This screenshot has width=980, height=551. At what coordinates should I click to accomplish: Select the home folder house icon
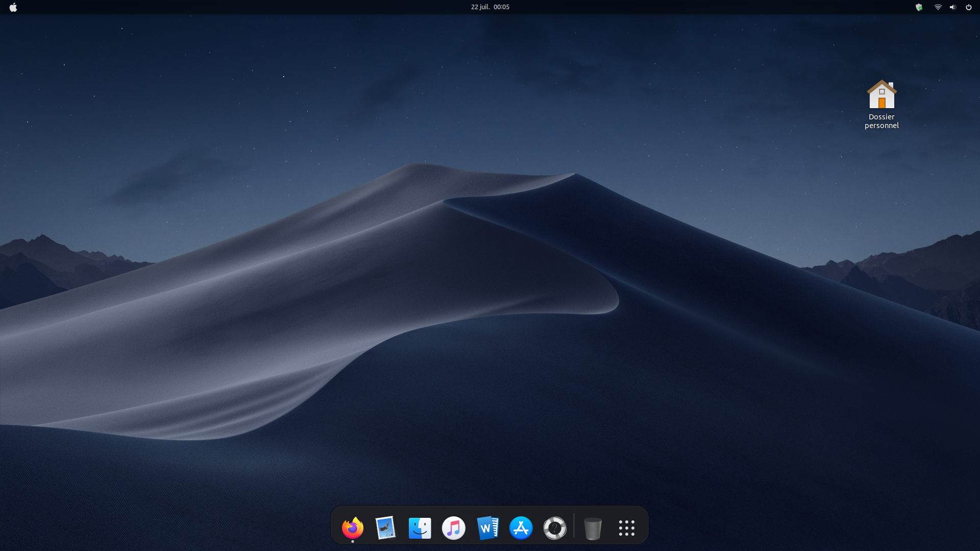(x=881, y=94)
